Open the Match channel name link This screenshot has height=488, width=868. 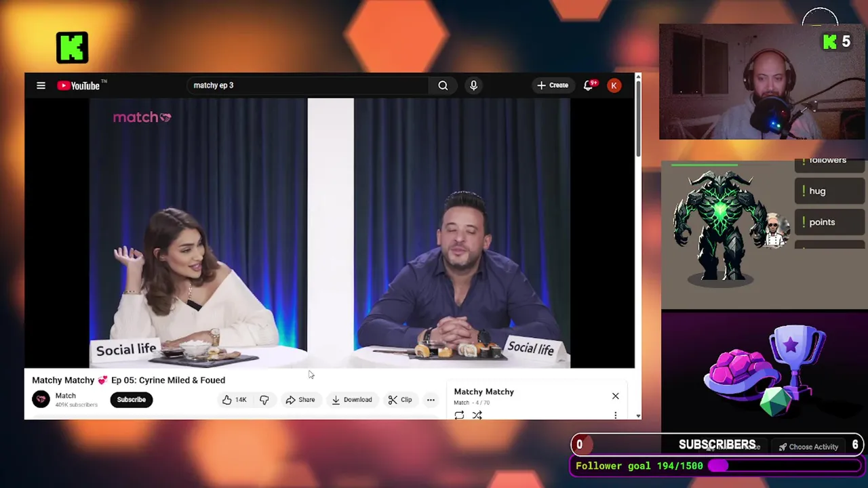click(65, 396)
